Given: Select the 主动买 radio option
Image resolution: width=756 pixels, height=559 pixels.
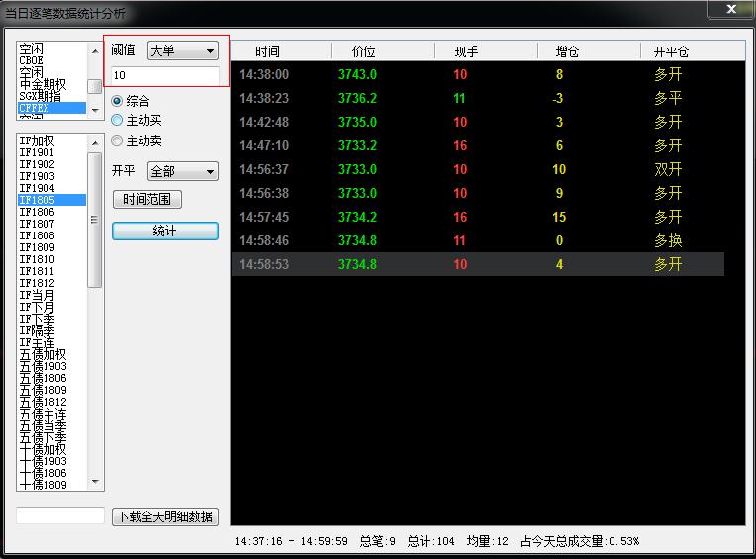Looking at the screenshot, I should pyautogui.click(x=118, y=121).
